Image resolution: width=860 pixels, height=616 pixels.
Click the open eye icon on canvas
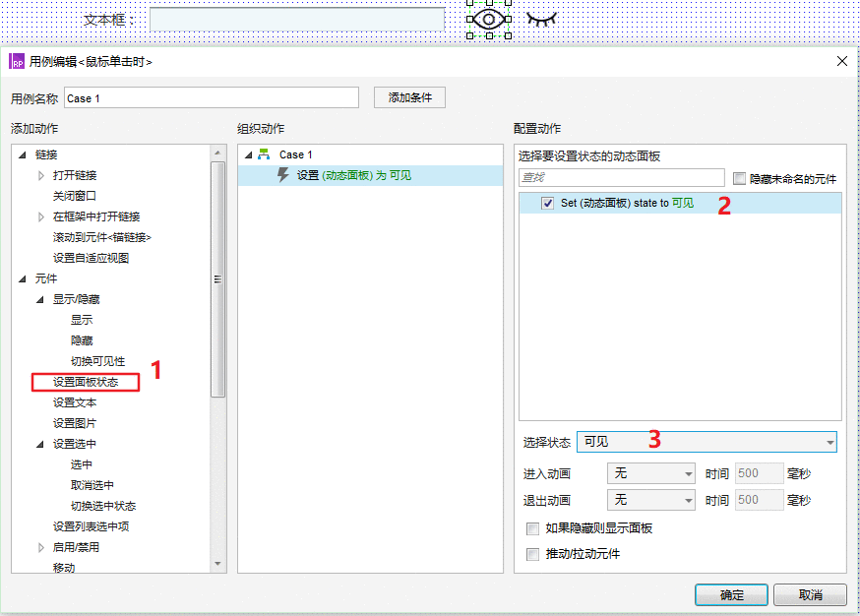coord(488,20)
